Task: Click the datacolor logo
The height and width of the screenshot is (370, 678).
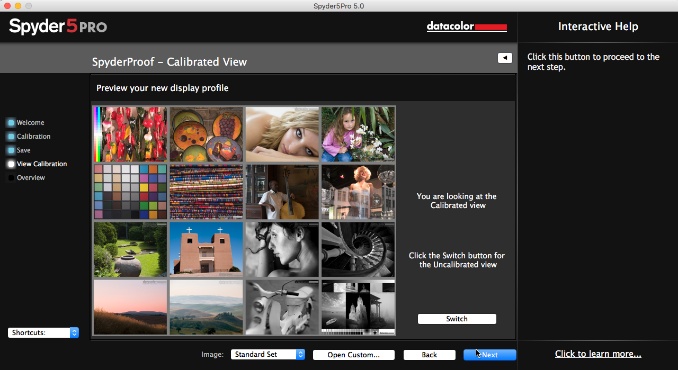Action: point(467,26)
